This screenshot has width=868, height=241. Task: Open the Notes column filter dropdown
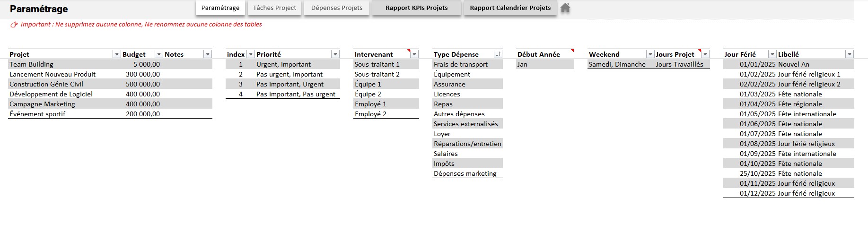[207, 54]
